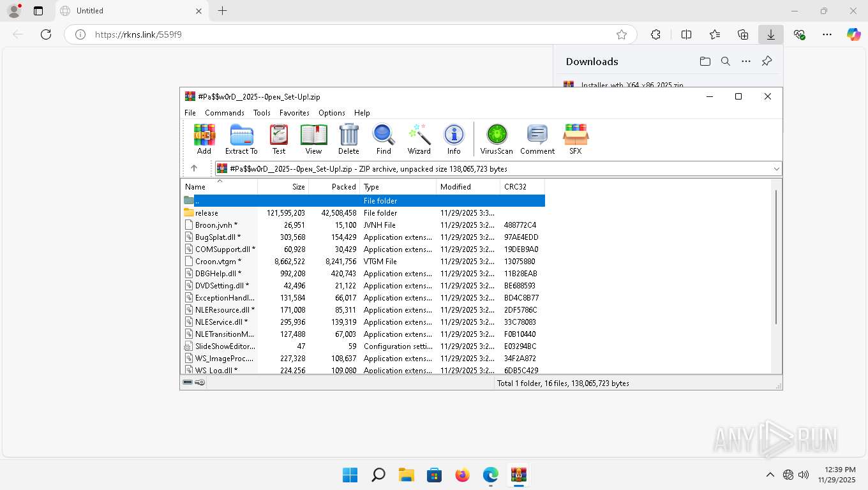Open a new browser tab
This screenshot has height=490, width=868.
coord(222,11)
